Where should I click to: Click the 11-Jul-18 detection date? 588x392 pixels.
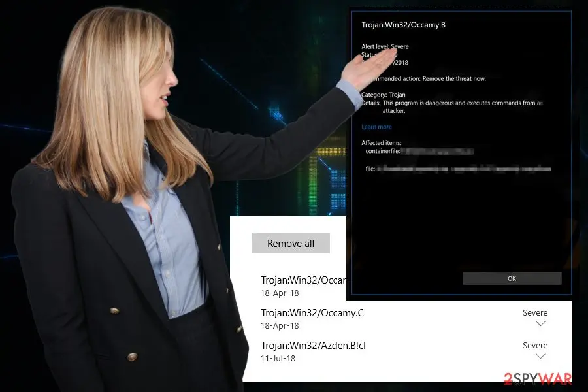(x=278, y=359)
